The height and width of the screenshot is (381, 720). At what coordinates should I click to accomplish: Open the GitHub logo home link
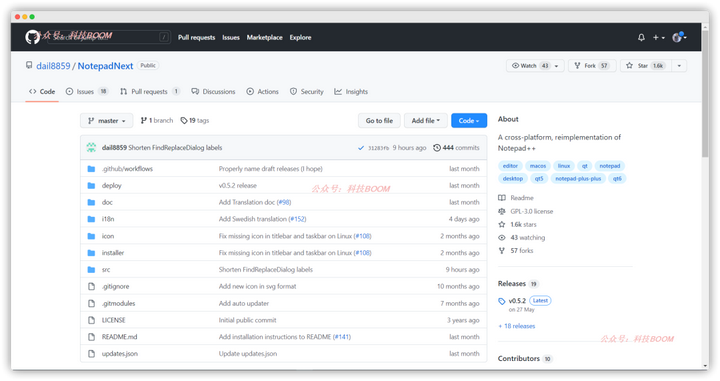[x=32, y=37]
